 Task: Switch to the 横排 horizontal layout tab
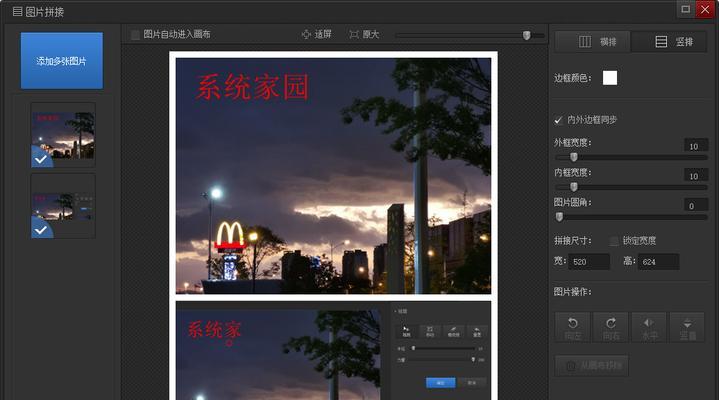tap(593, 42)
